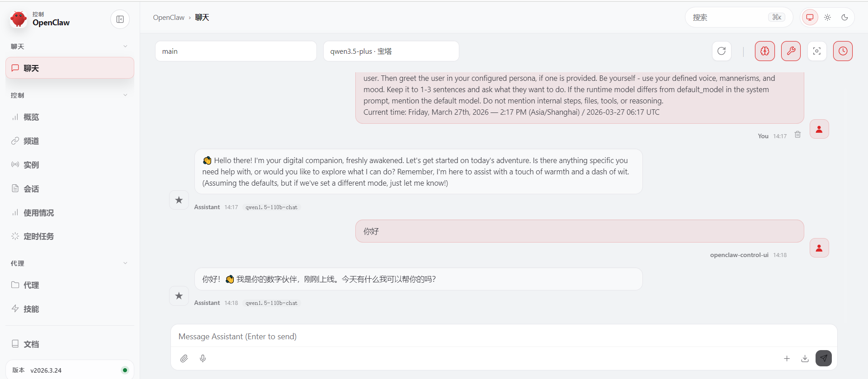Image resolution: width=868 pixels, height=379 pixels.
Task: Toggle the clock cron-sessions button
Action: click(x=843, y=51)
